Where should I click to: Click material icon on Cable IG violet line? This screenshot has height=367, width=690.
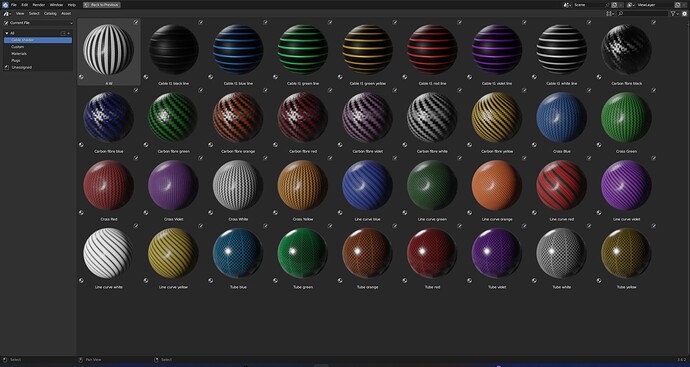tap(470, 77)
